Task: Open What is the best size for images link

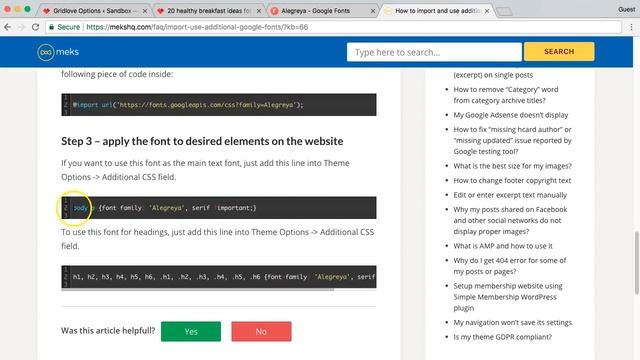Action: [x=512, y=166]
